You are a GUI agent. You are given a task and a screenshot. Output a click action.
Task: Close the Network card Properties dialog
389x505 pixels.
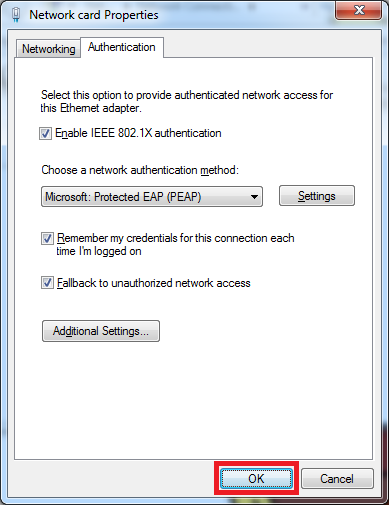click(x=359, y=10)
